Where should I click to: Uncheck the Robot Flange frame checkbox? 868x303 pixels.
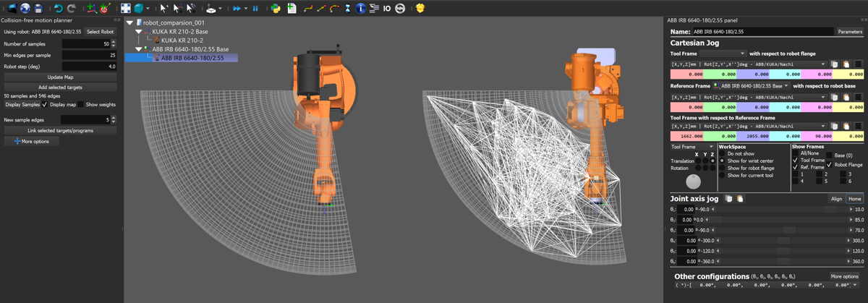[x=829, y=165]
